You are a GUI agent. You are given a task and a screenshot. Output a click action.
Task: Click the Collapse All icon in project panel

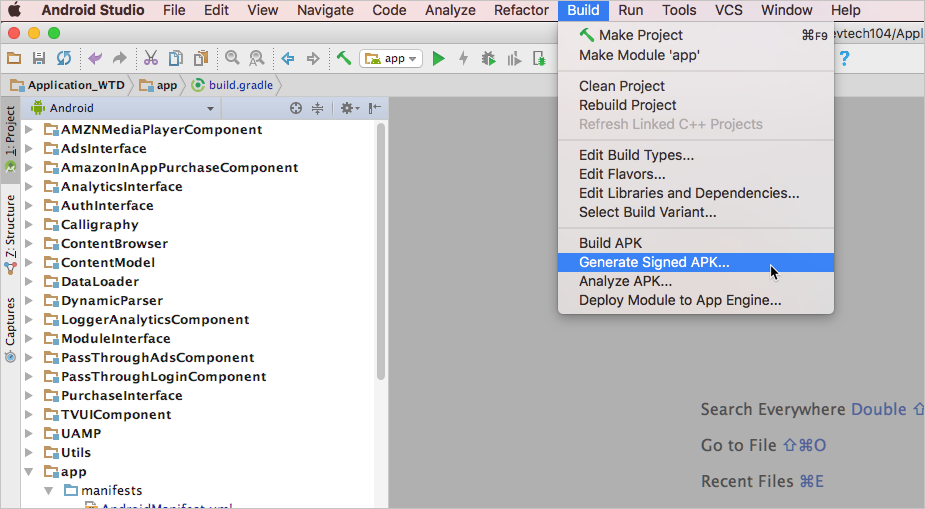(318, 108)
